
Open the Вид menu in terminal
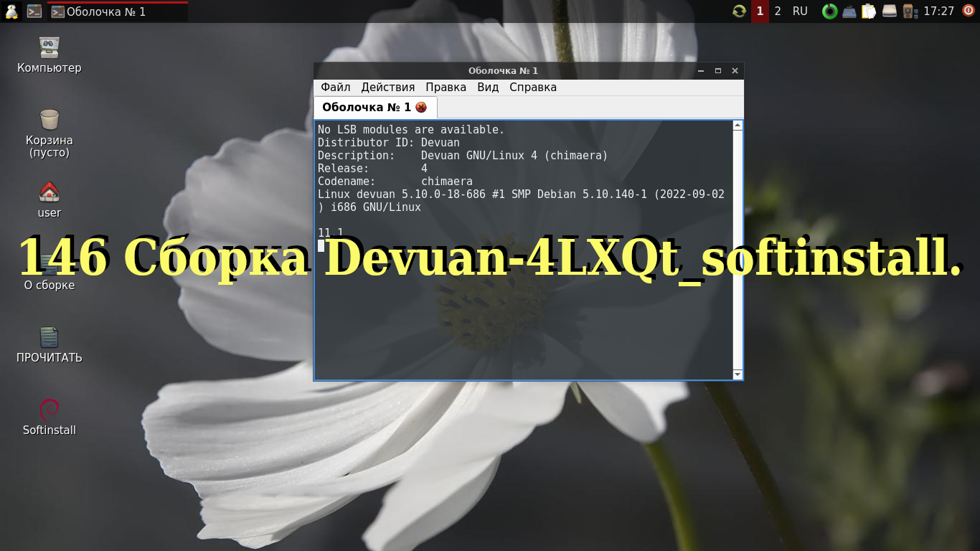488,88
